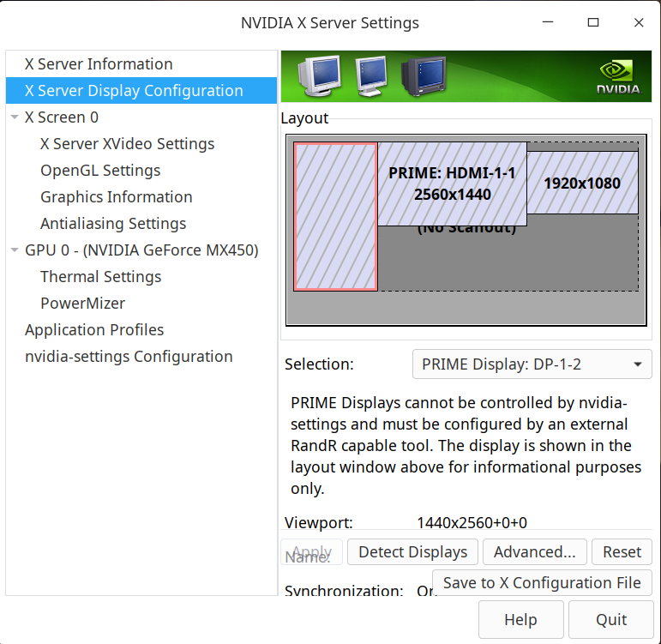Select PRIME HDMI-1-1 2560x1440 display in layout
This screenshot has height=644, width=661.
click(452, 184)
